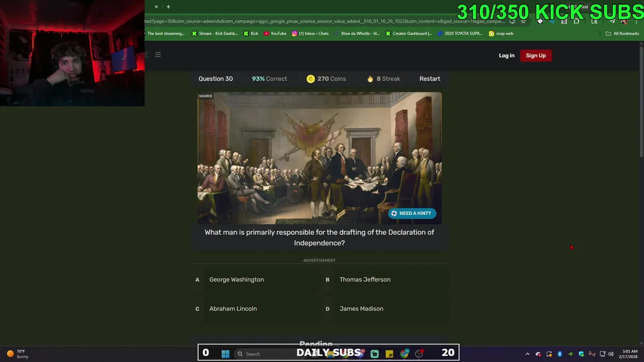
Task: Open 'Blow da Whistle' bookmark
Action: pyautogui.click(x=357, y=34)
